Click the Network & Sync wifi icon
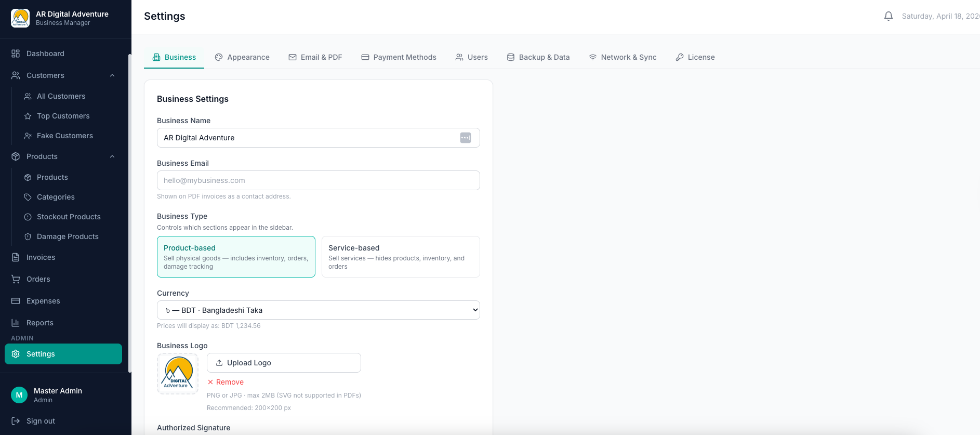Screen dimensions: 980x435 [593, 57]
